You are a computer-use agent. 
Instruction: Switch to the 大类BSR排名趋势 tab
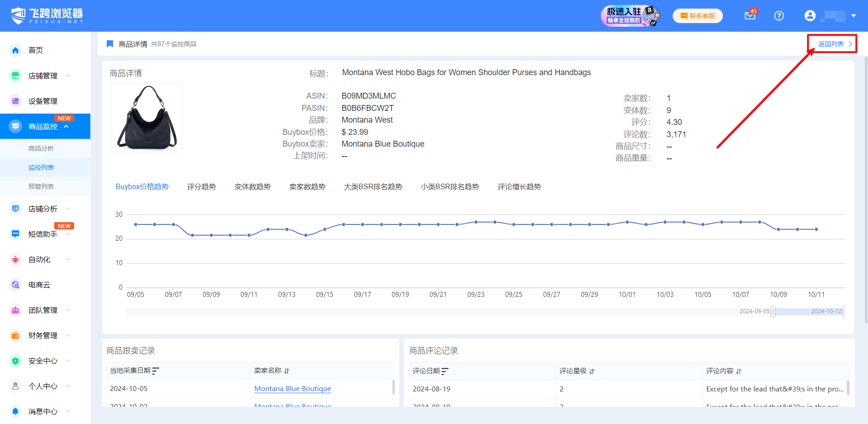point(373,186)
